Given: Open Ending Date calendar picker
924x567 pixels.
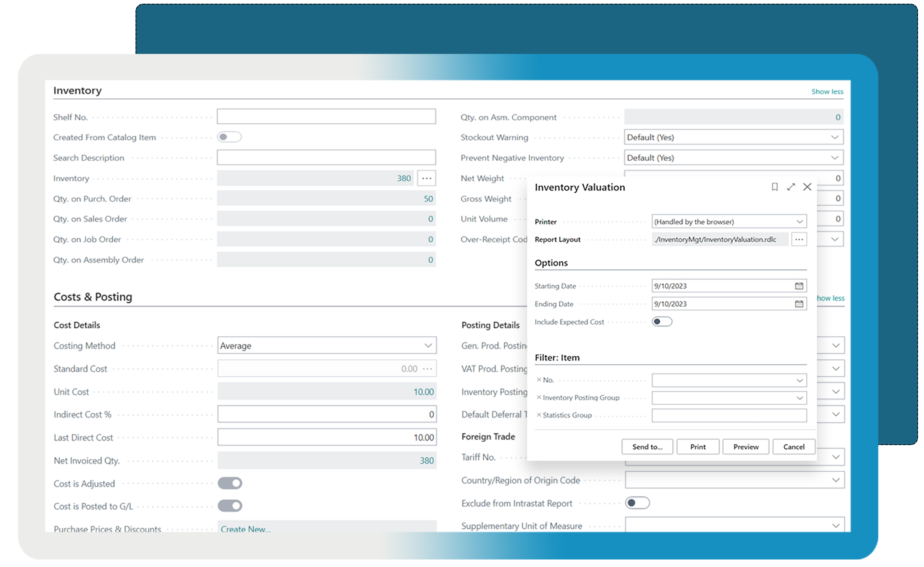Looking at the screenshot, I should (x=799, y=304).
